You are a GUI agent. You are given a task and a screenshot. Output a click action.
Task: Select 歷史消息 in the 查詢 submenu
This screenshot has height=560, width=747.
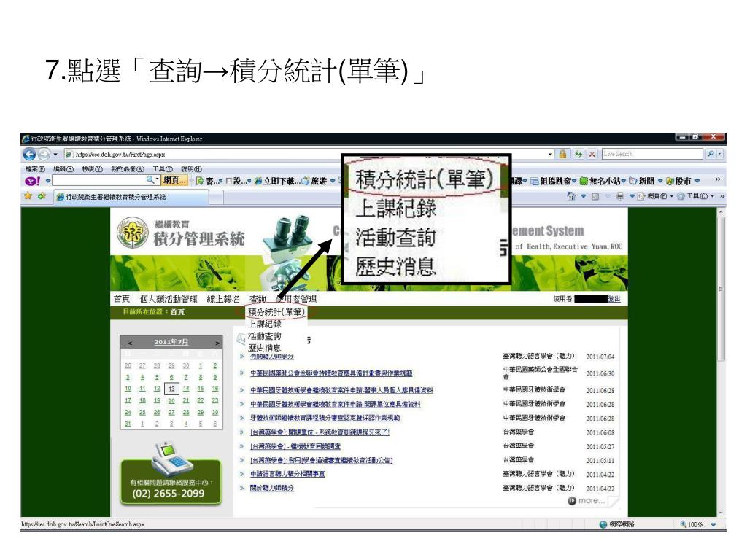tap(264, 348)
